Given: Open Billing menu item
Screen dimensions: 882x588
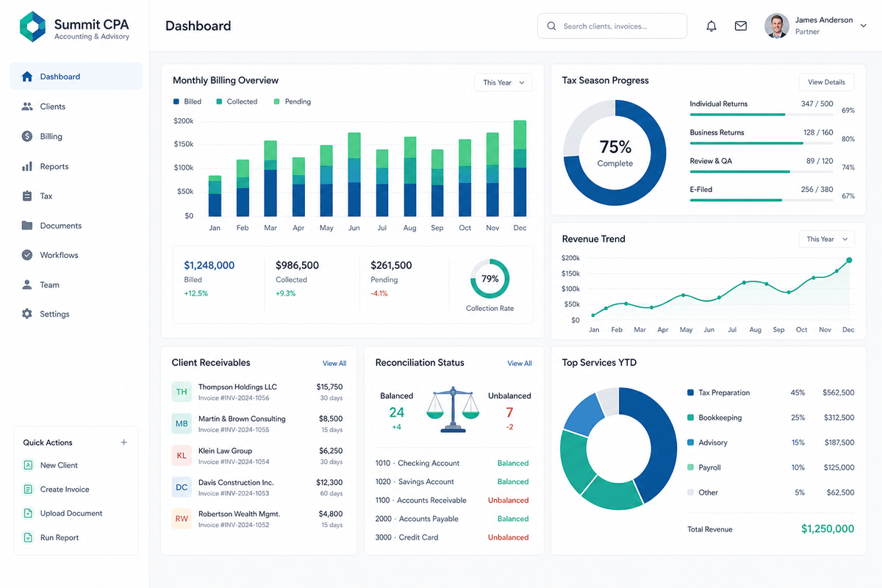Looking at the screenshot, I should [76, 136].
